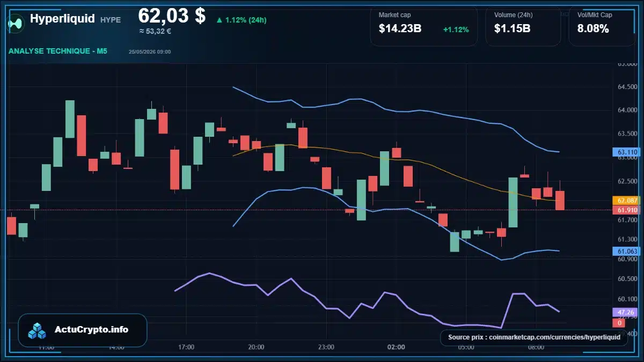Click the tall green candle near 07:00
The height and width of the screenshot is (362, 644).
coord(513,202)
